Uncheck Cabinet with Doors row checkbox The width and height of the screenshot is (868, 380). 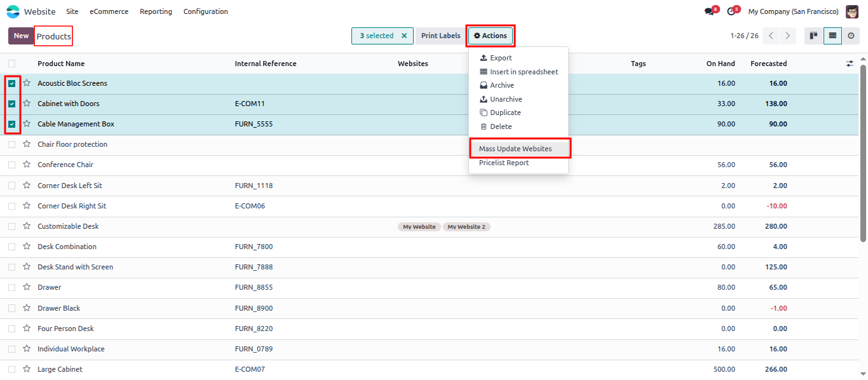pyautogui.click(x=12, y=104)
